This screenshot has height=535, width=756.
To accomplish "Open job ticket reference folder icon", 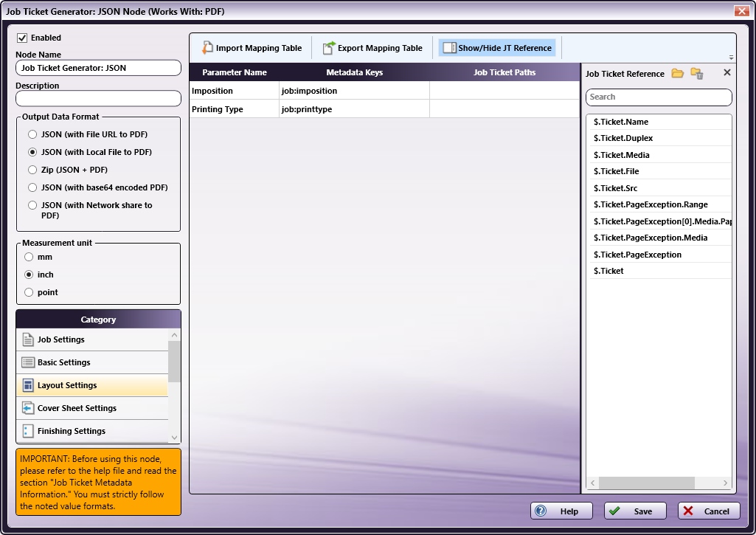I will pyautogui.click(x=677, y=73).
